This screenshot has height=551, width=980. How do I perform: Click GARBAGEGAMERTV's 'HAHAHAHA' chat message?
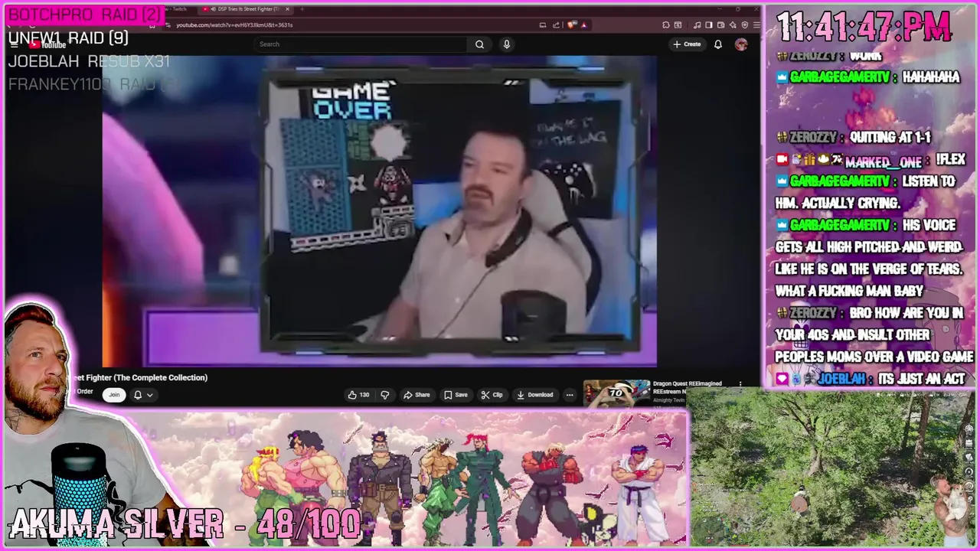pos(930,77)
